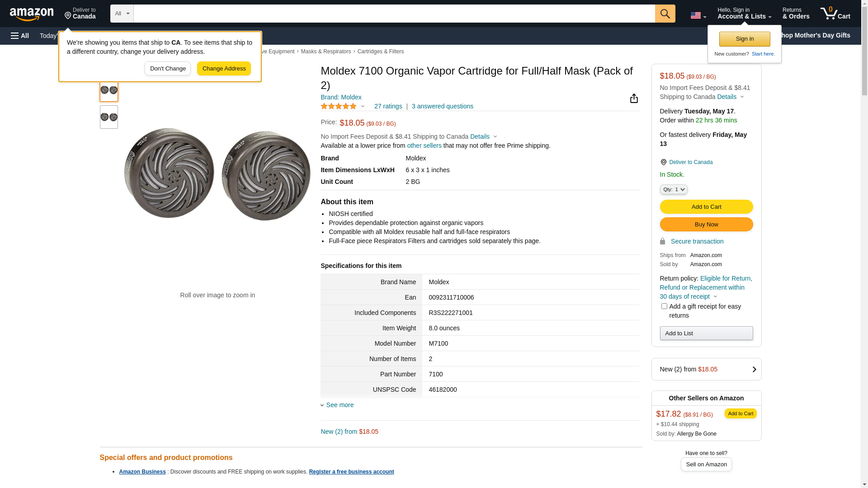Viewport: 868px width, 488px height.
Task: Open the search category All dropdown
Action: (122, 14)
